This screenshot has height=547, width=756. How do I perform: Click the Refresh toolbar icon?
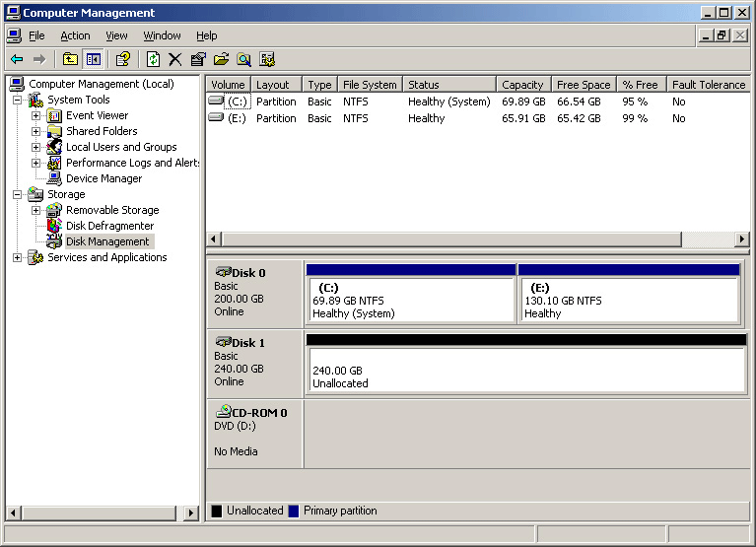point(154,59)
